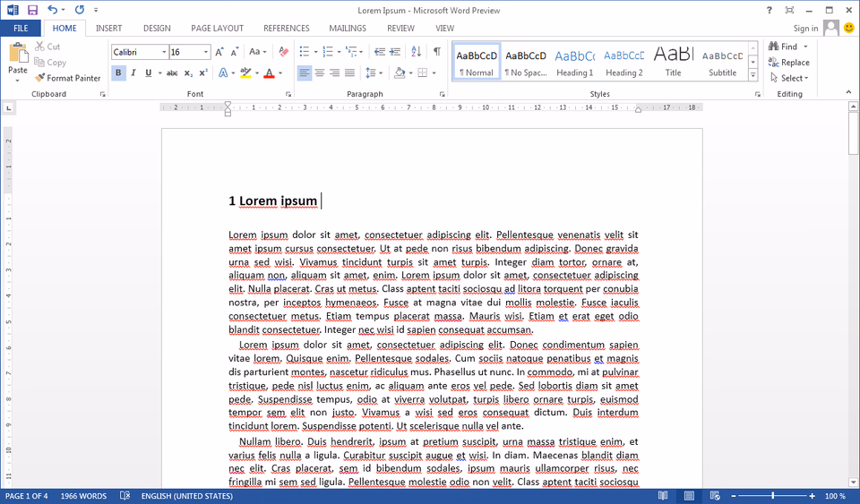Screen dimensions: 860x504
Task: Switch to Read Mode view
Action: (663, 496)
